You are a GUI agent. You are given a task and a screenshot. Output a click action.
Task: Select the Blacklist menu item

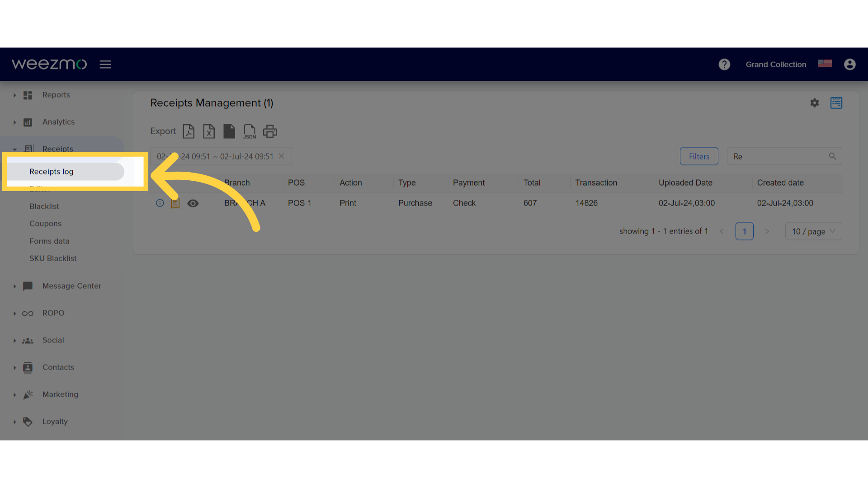(x=44, y=206)
